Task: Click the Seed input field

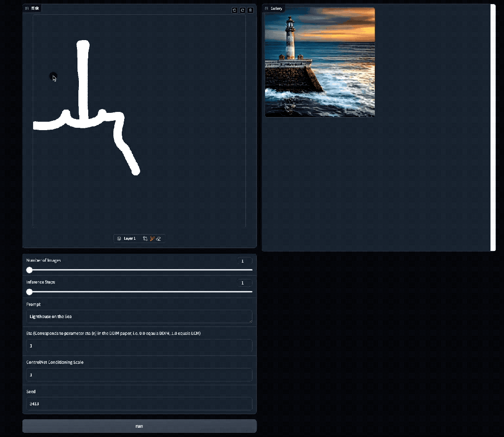Action: (139, 404)
